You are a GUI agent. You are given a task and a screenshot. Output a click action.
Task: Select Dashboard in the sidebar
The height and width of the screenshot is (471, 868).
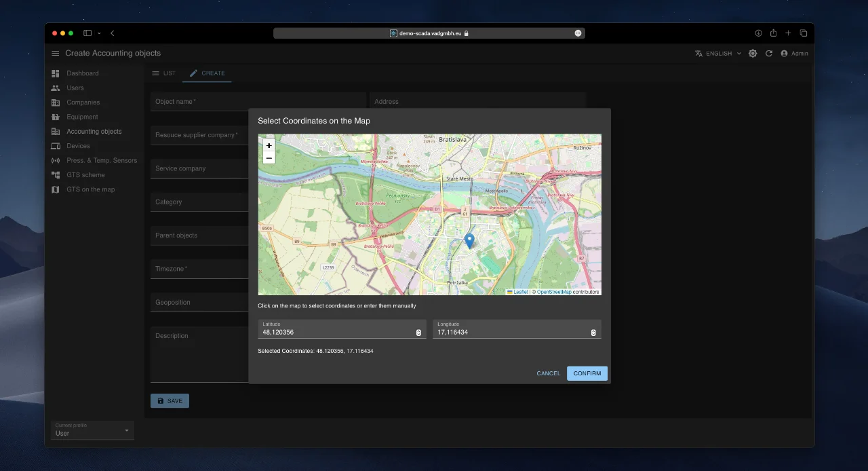[82, 73]
